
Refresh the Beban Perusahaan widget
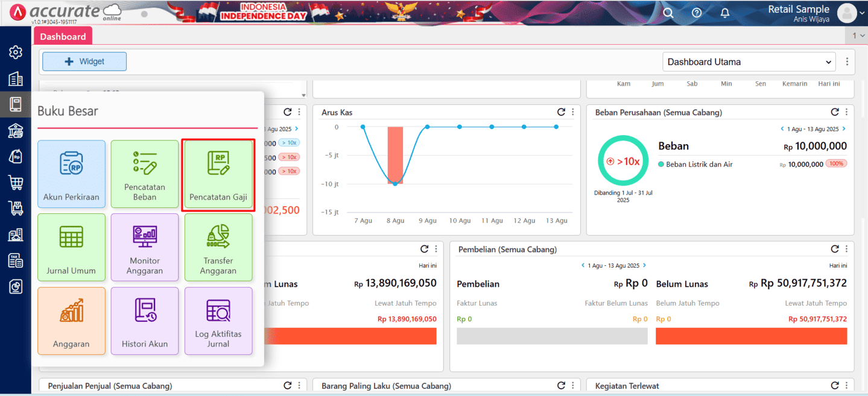pyautogui.click(x=834, y=112)
